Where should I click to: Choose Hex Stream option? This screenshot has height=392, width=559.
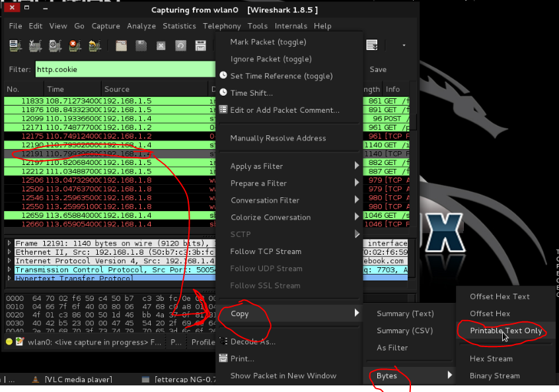(491, 359)
